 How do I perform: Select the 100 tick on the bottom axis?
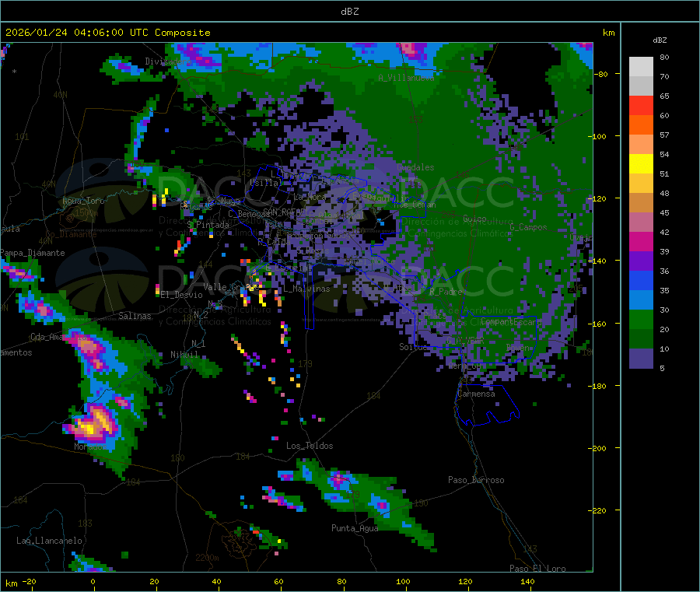point(403,581)
